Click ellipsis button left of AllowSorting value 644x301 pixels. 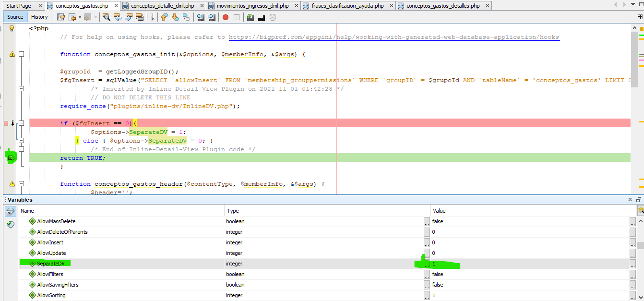[x=427, y=295]
